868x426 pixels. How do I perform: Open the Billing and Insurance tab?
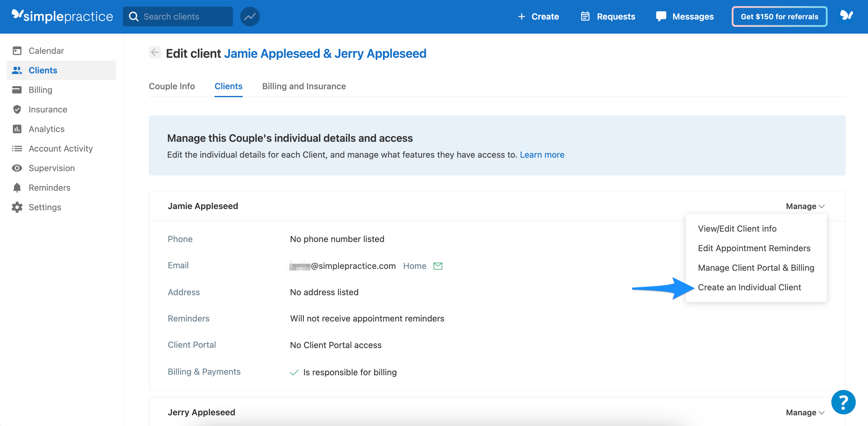tap(304, 86)
